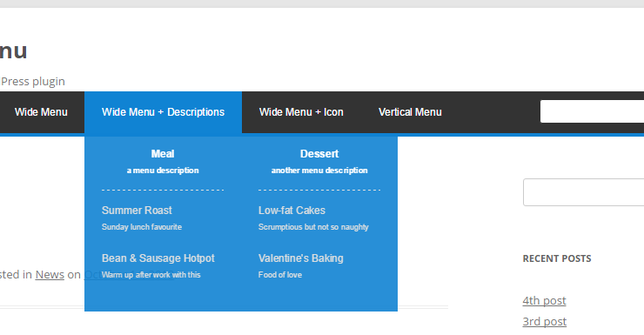Choose Valentine's Baking menu entry
644x335 pixels.
pos(300,258)
